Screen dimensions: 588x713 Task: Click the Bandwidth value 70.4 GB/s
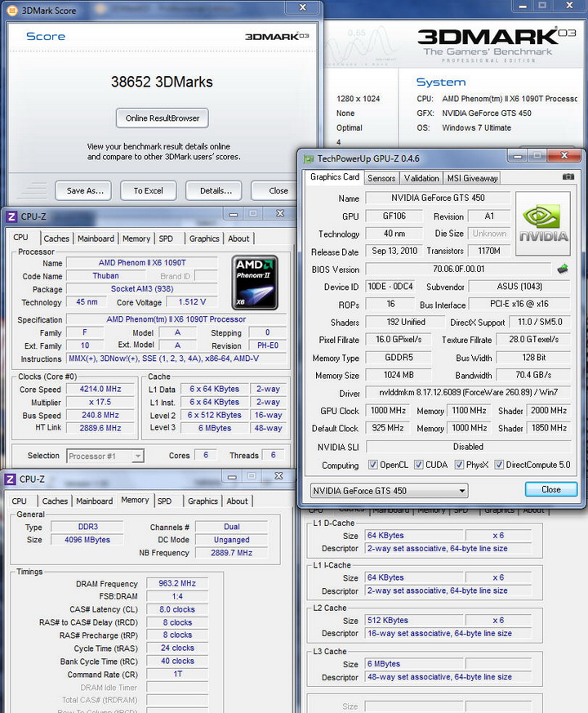point(533,375)
